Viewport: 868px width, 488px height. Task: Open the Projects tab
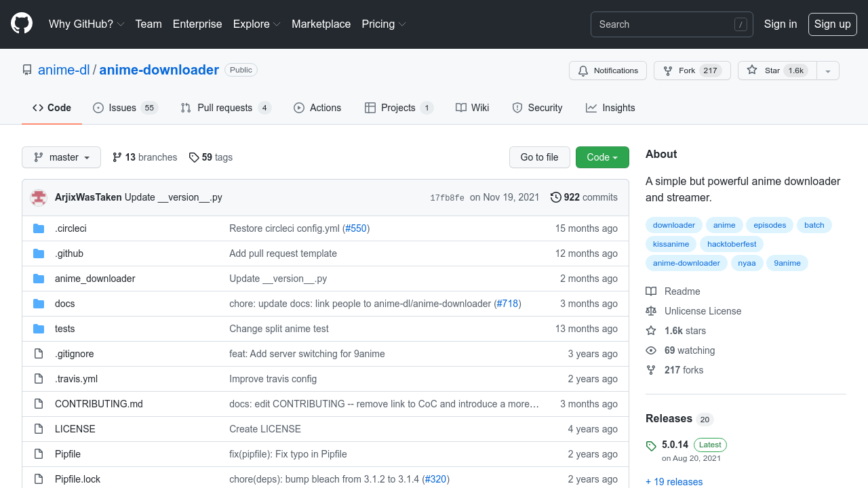pos(399,108)
